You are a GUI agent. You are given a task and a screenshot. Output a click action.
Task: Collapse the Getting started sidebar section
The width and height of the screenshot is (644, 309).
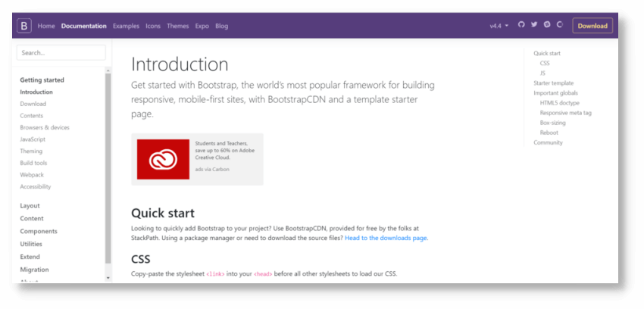42,80
